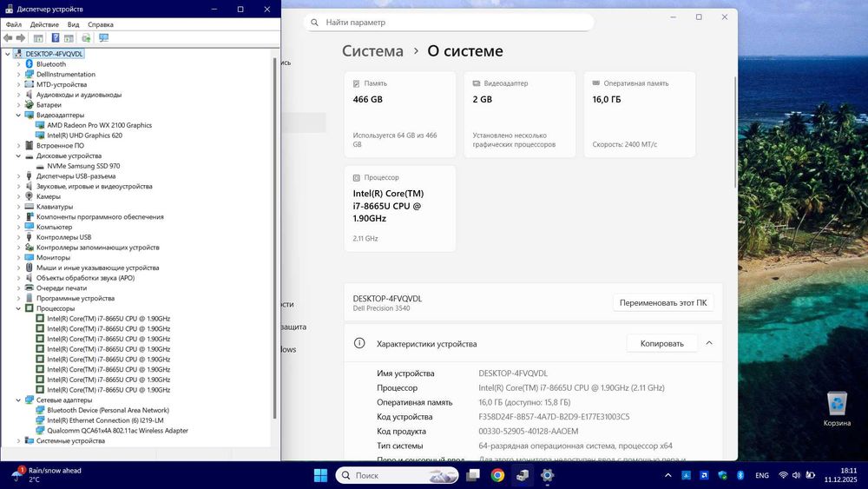
Task: Expand the Батареи category
Action: pyautogui.click(x=18, y=105)
